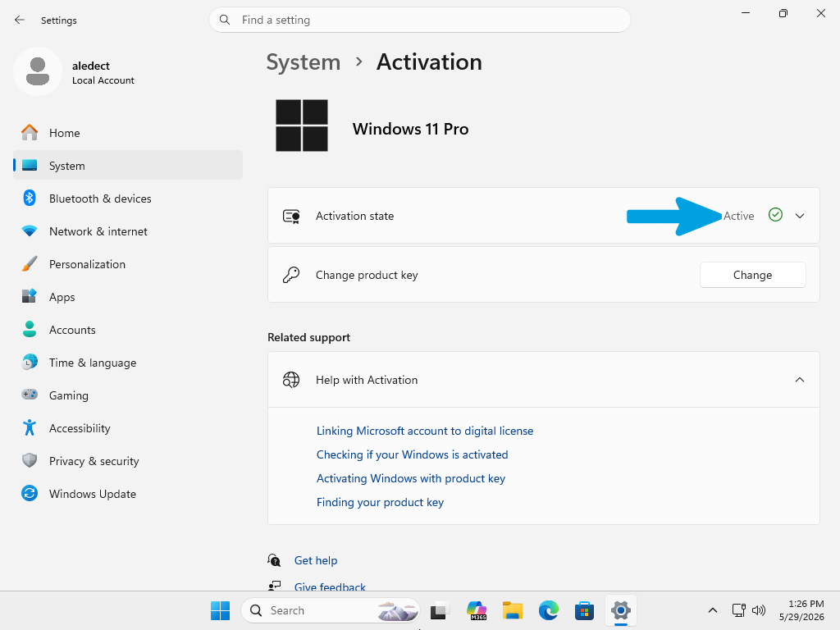This screenshot has height=630, width=840.
Task: Click the Home house icon
Action: pos(30,132)
